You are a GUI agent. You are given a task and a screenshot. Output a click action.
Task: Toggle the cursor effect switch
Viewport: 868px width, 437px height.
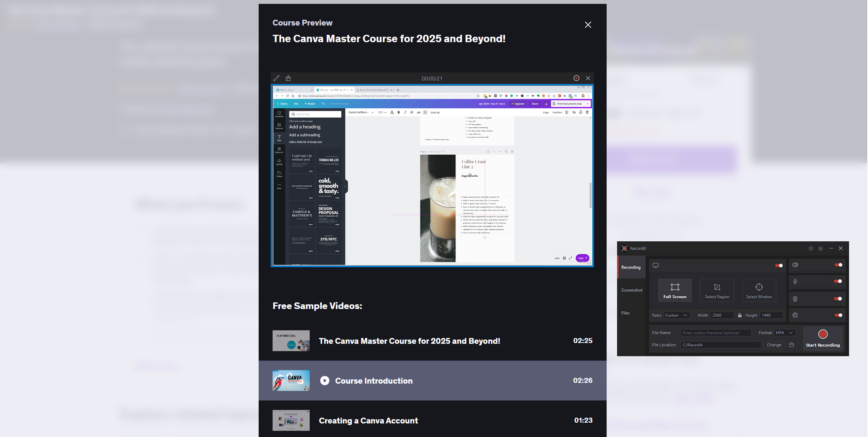(838, 315)
